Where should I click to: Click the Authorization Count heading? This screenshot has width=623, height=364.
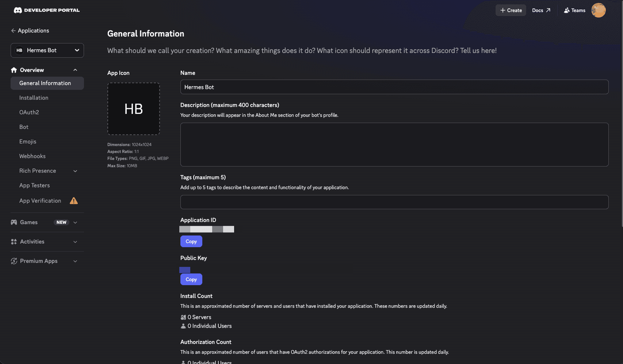(x=206, y=342)
